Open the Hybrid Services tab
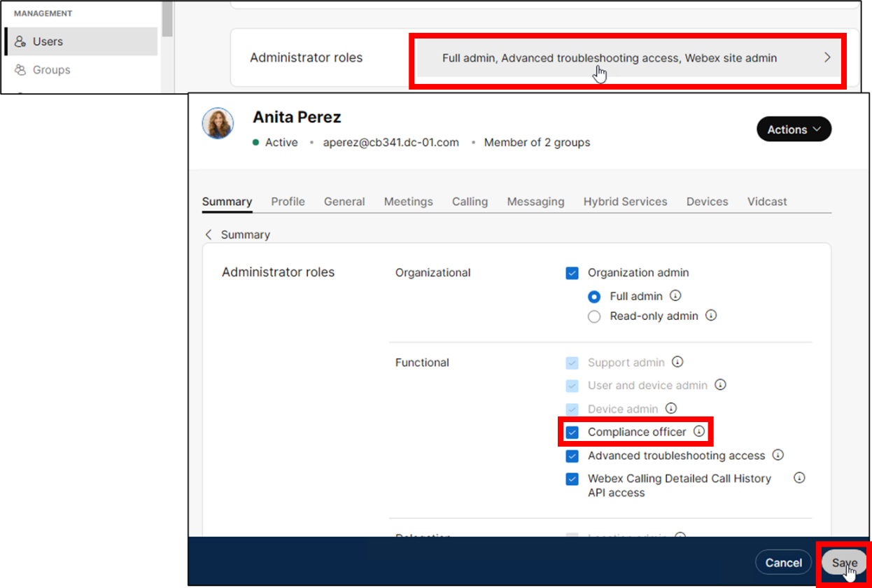872x588 pixels. tap(625, 202)
